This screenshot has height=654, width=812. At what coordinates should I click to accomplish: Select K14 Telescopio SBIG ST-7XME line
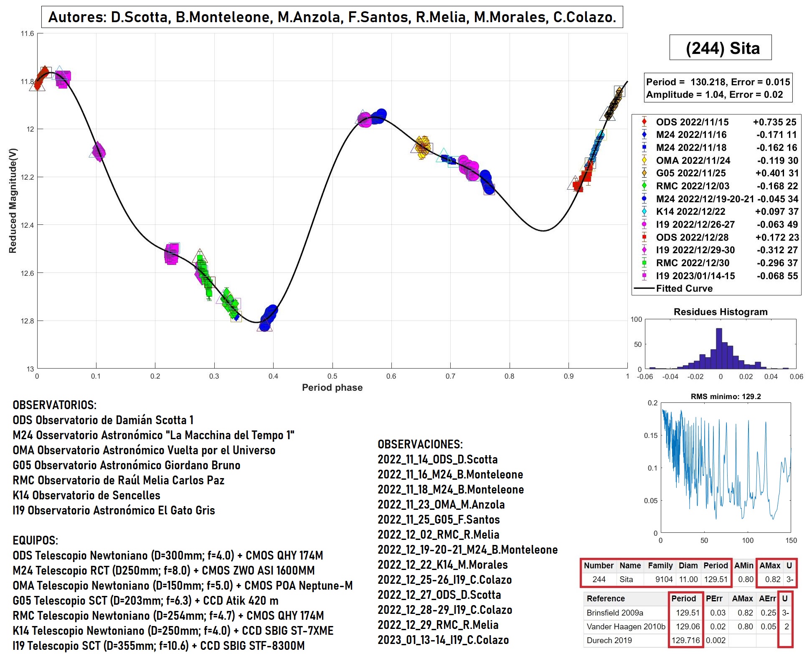173,631
